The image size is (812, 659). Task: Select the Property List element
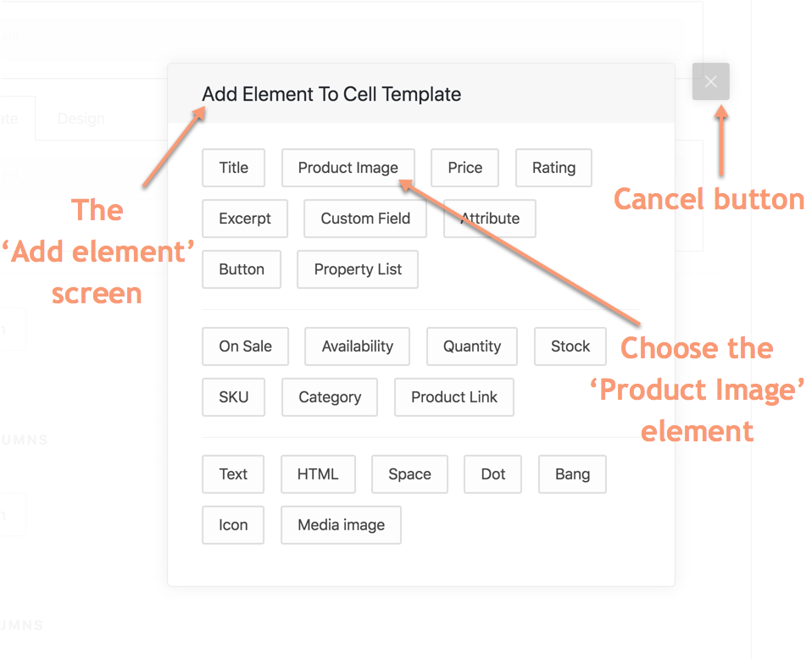(358, 269)
